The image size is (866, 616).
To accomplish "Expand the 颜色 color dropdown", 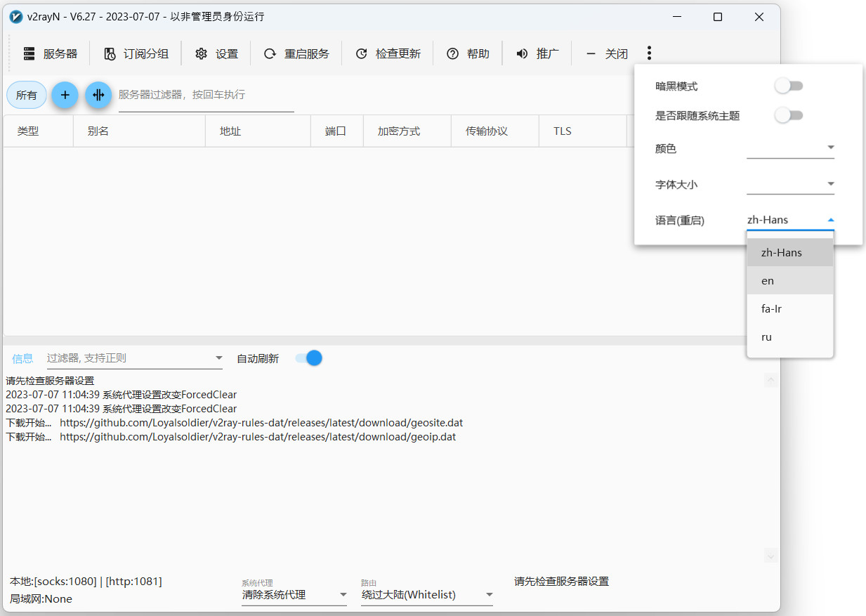I will 790,148.
